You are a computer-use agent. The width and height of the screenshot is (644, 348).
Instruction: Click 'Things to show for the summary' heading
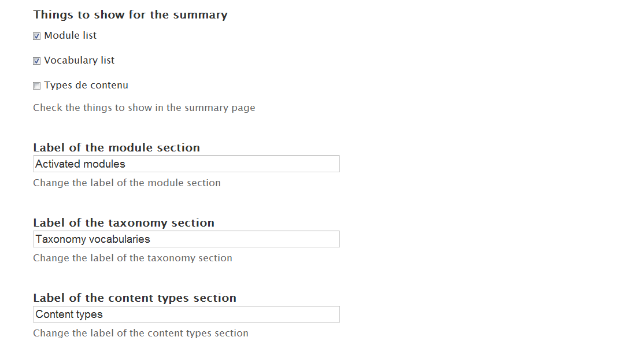click(130, 14)
